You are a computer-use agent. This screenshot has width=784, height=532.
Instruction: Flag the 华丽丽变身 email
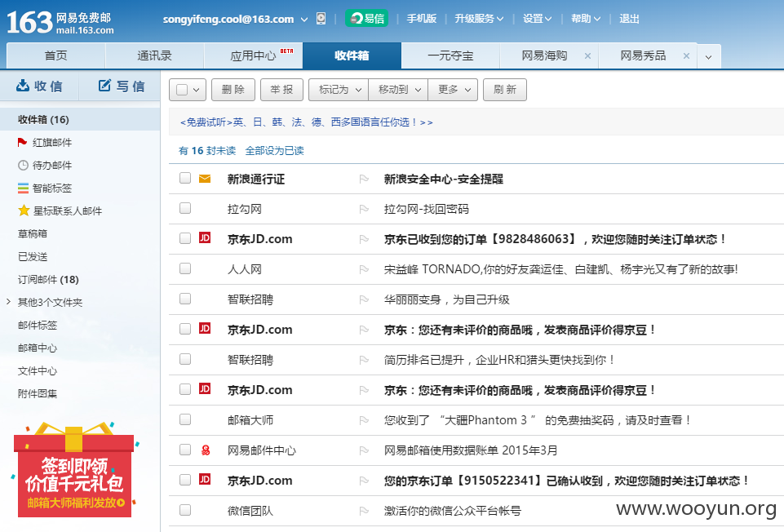coord(364,299)
